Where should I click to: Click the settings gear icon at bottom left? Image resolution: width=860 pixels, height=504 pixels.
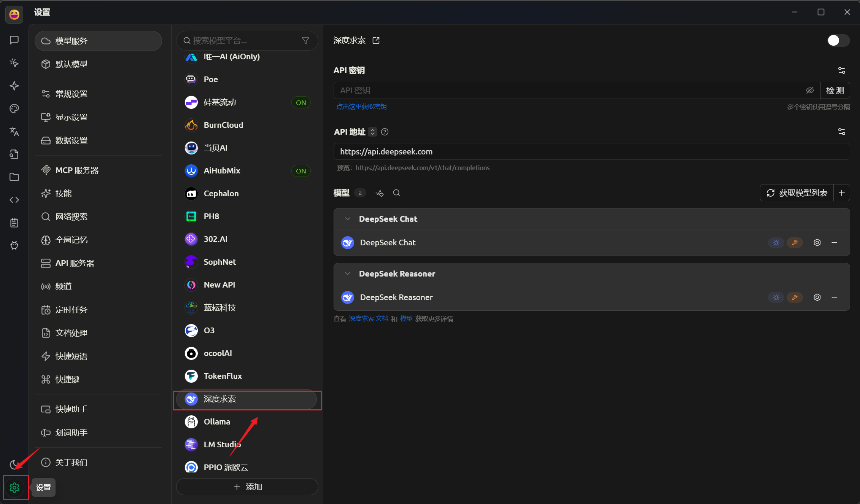click(x=14, y=487)
